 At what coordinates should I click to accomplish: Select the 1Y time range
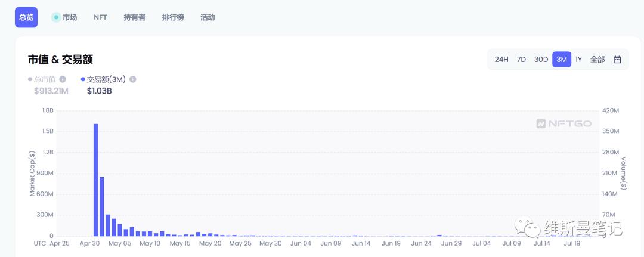click(x=578, y=60)
